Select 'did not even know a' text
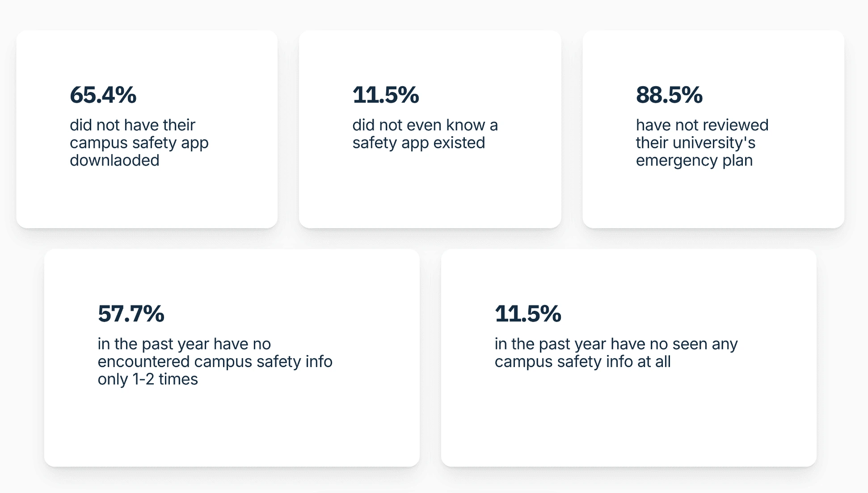This screenshot has height=493, width=868. pos(425,125)
